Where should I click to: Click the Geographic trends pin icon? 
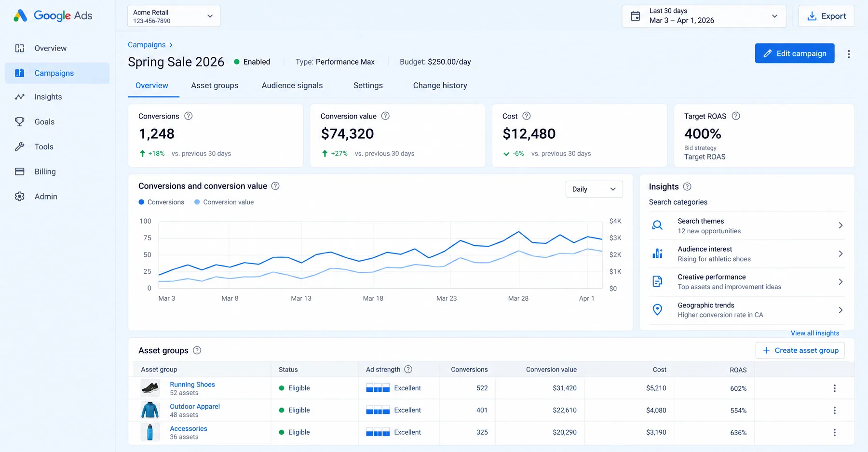[x=657, y=310]
